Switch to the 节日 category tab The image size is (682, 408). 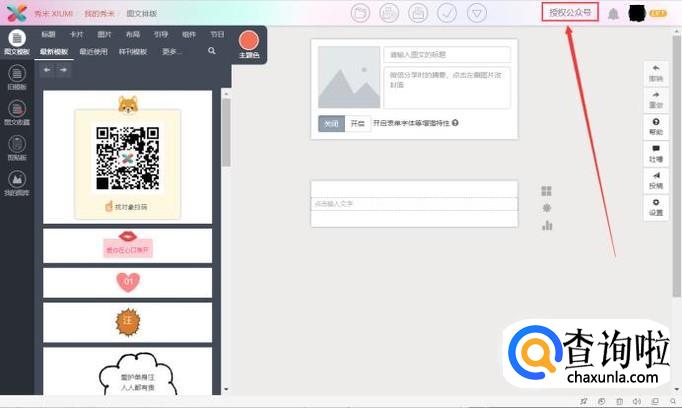(217, 34)
